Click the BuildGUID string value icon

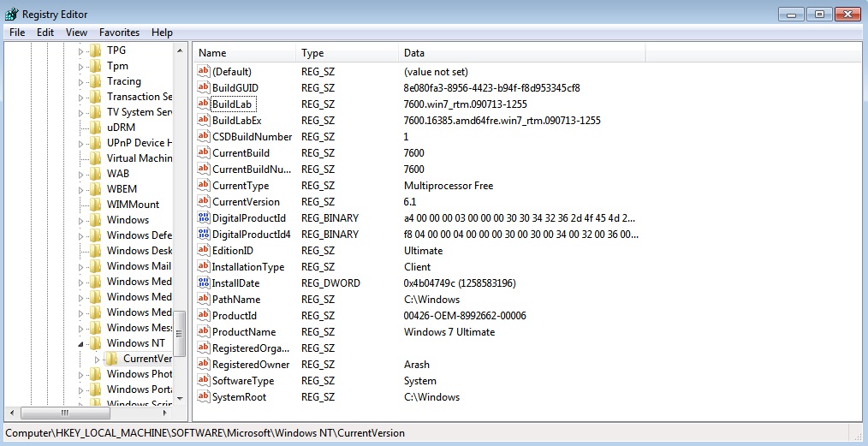point(204,87)
